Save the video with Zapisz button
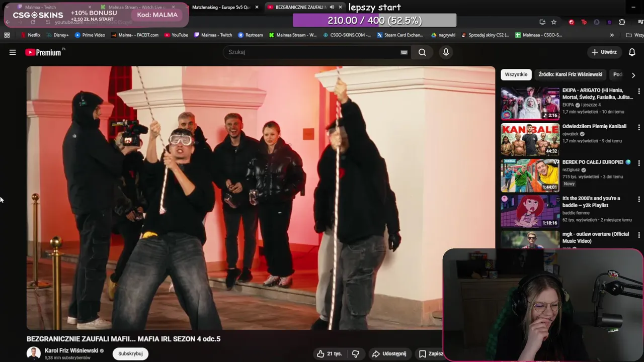The width and height of the screenshot is (644, 362). [x=431, y=354]
